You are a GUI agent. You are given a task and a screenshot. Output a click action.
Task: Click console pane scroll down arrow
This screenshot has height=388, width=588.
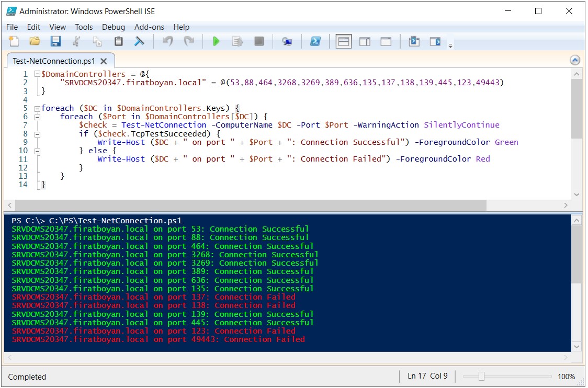[576, 346]
